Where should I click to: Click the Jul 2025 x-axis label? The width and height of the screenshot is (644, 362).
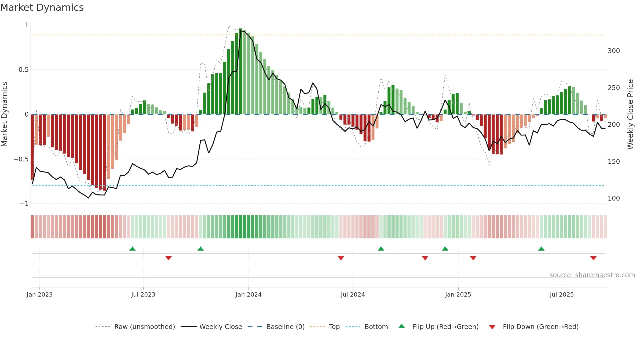pos(562,294)
